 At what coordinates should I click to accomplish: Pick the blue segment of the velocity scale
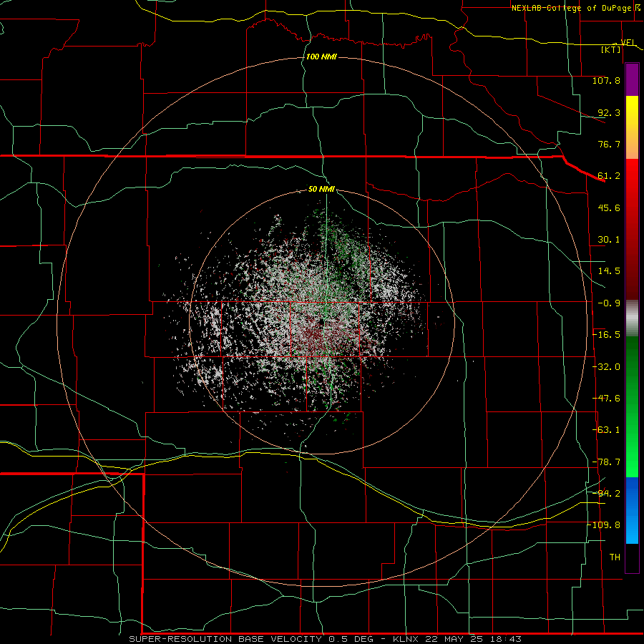click(632, 510)
